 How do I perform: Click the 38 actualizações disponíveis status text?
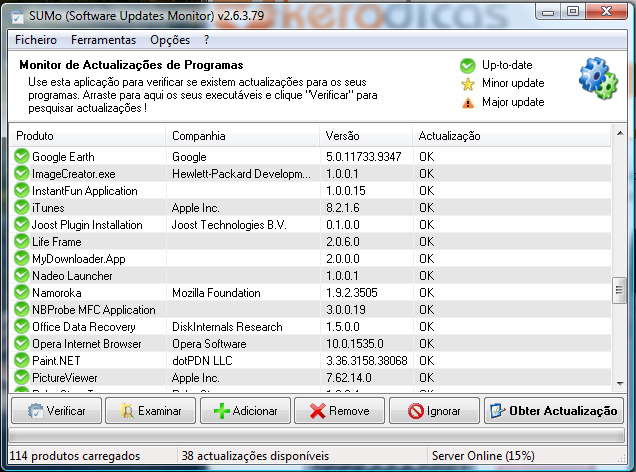(255, 456)
